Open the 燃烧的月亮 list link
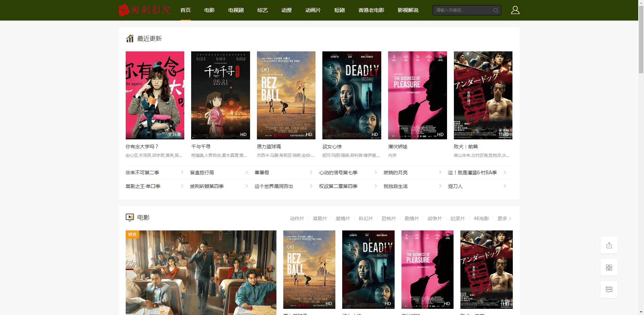The height and width of the screenshot is (315, 644). pyautogui.click(x=396, y=173)
